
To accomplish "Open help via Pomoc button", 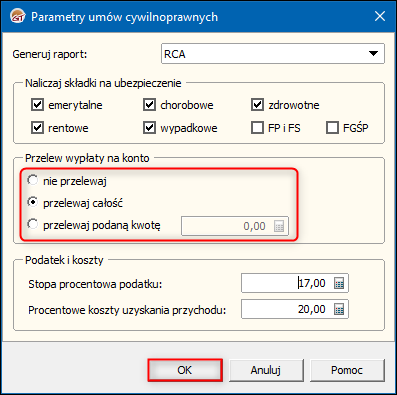I will coord(347,370).
